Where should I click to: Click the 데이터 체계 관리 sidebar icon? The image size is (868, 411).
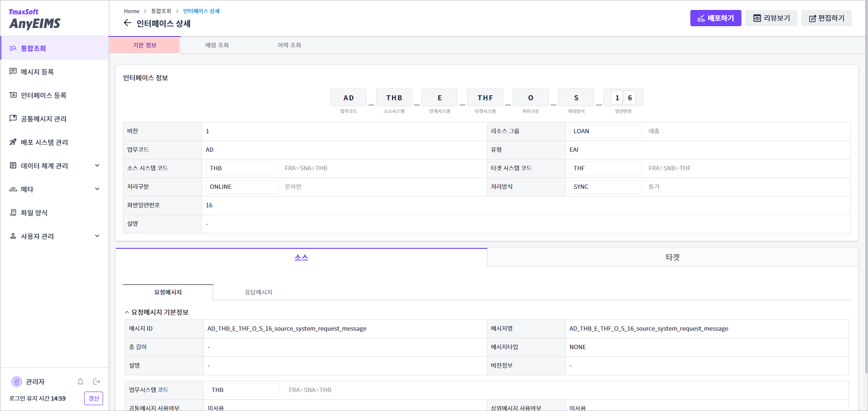coord(13,166)
